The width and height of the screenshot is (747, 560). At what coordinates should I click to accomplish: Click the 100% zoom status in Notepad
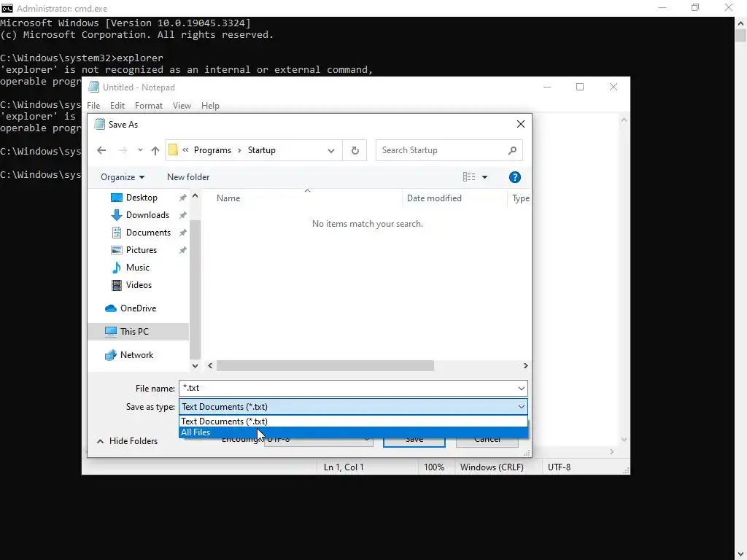point(434,467)
